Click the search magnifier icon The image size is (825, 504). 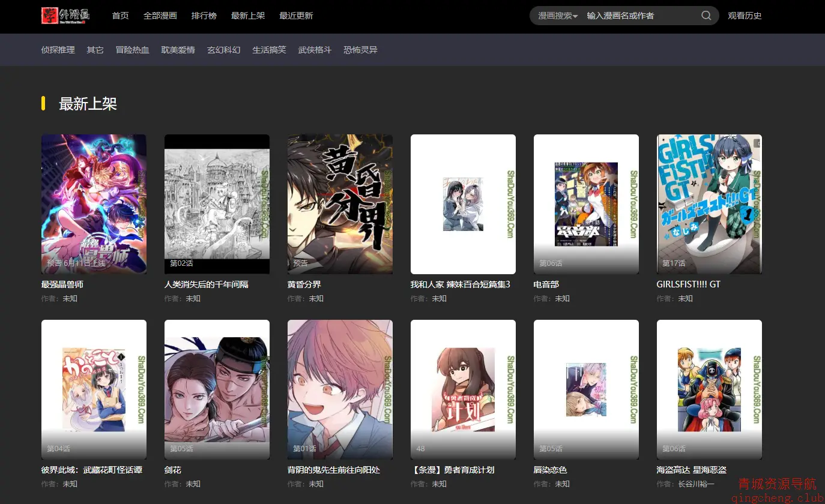tap(706, 16)
